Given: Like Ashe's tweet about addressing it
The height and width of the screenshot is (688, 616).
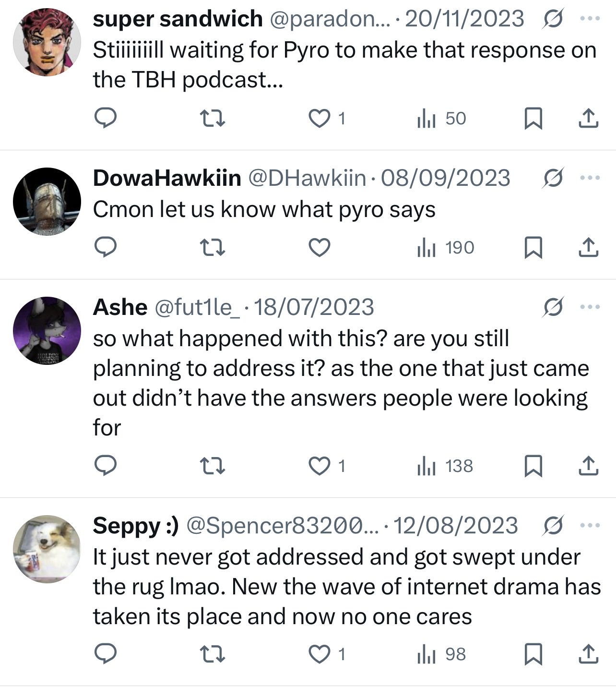Looking at the screenshot, I should click(x=319, y=466).
